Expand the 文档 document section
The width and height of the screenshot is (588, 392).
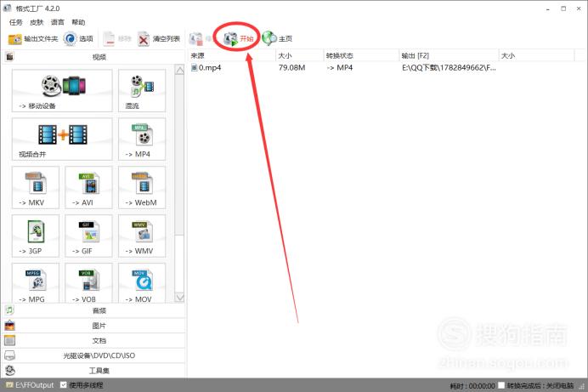pos(93,341)
